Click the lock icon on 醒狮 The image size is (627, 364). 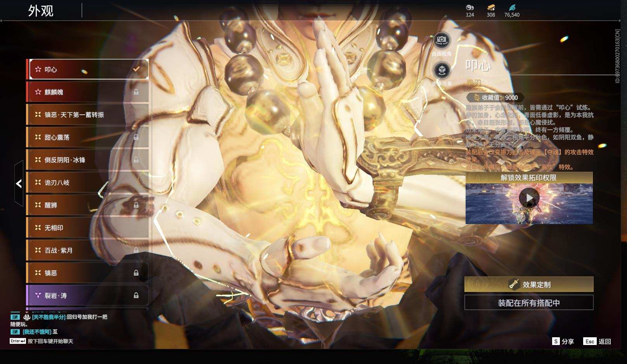point(136,205)
